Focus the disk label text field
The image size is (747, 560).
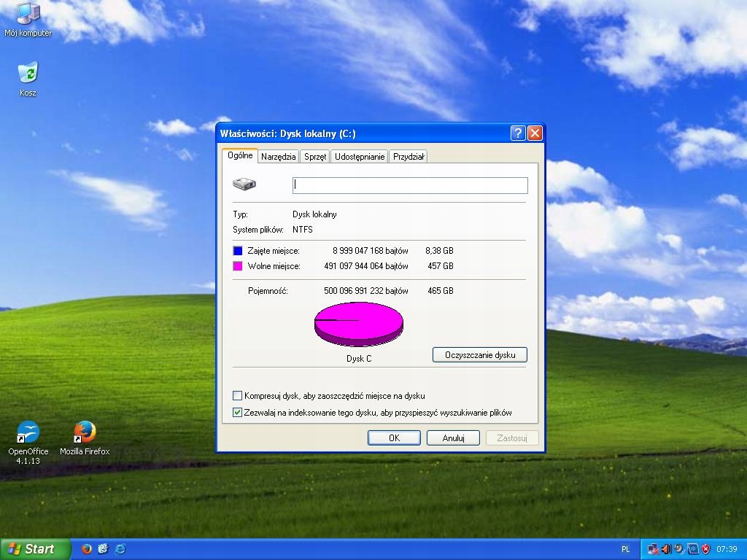[x=409, y=185]
